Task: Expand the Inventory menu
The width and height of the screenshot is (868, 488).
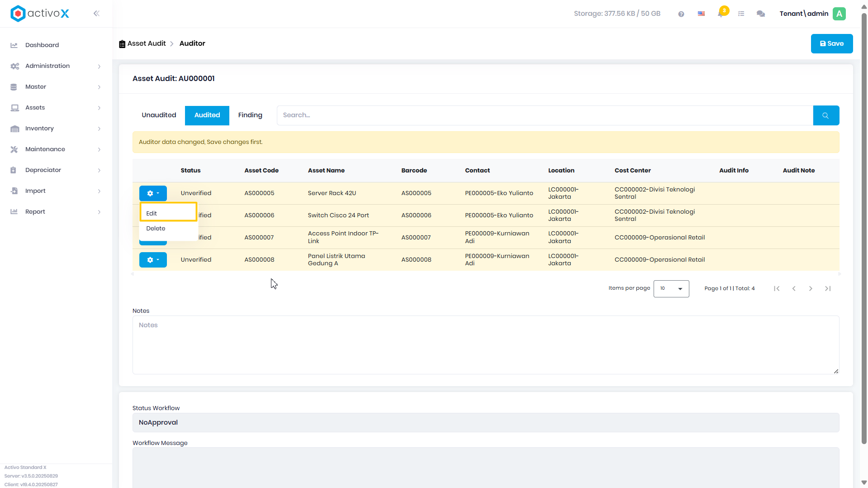Action: (99, 129)
